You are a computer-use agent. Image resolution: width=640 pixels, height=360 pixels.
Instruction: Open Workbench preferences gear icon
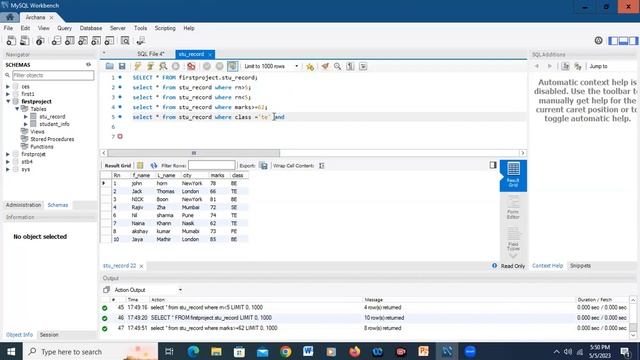click(598, 40)
